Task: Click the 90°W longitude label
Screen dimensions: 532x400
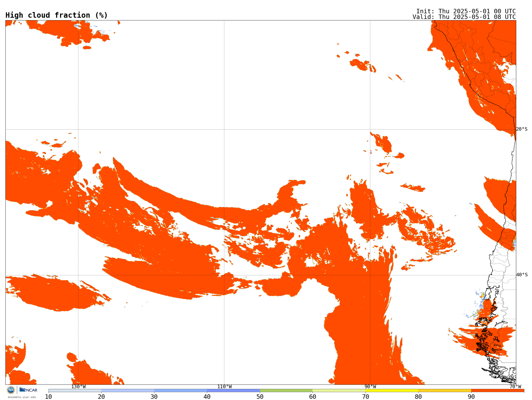Action: pyautogui.click(x=370, y=387)
